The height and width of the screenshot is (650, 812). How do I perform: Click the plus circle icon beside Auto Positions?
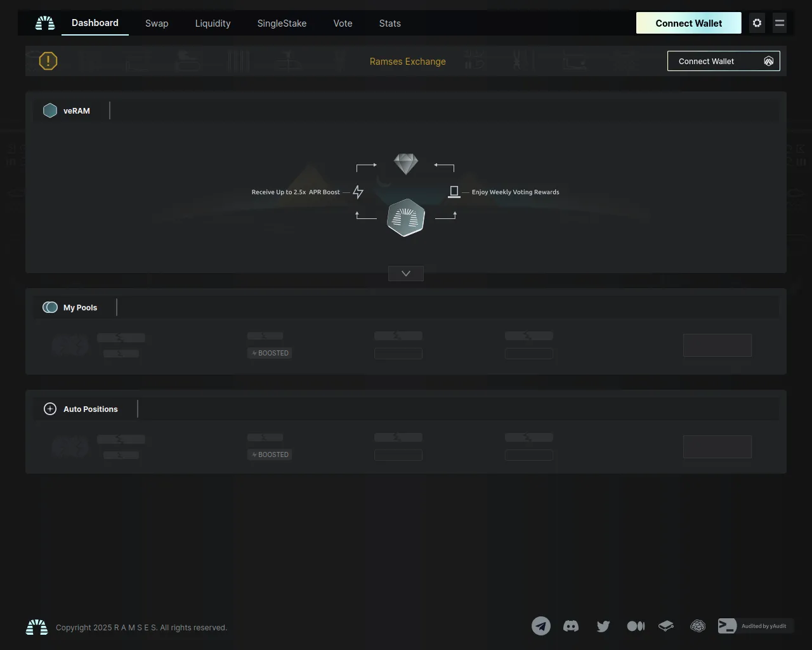click(50, 409)
